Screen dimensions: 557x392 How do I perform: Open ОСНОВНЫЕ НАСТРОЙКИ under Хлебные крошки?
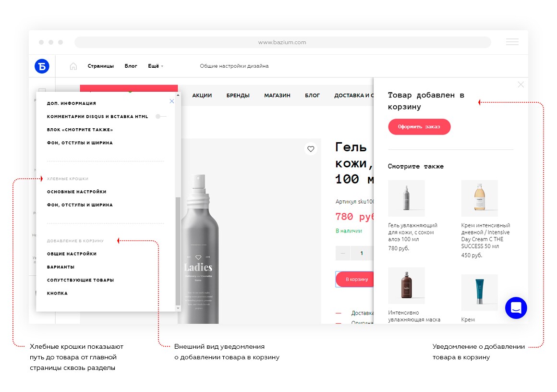[x=77, y=192]
